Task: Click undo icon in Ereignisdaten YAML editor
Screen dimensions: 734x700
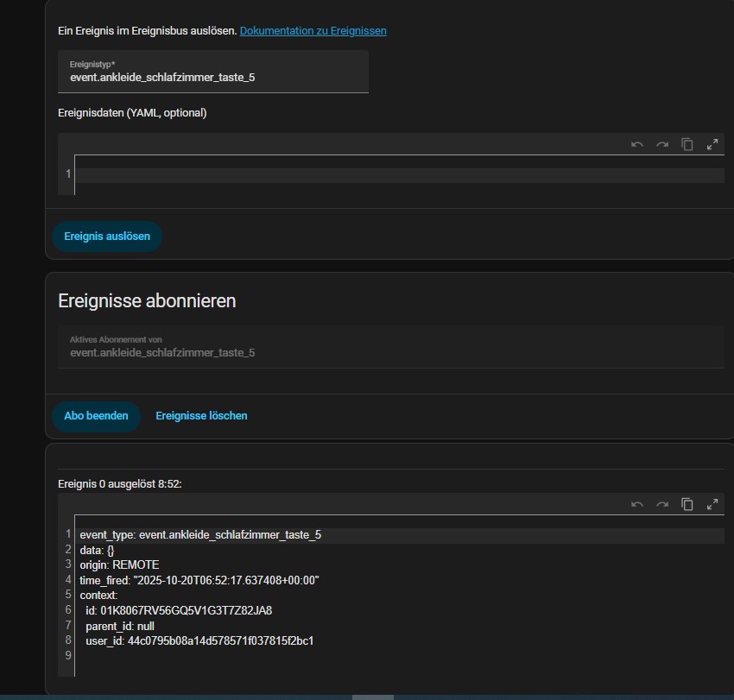Action: point(637,145)
